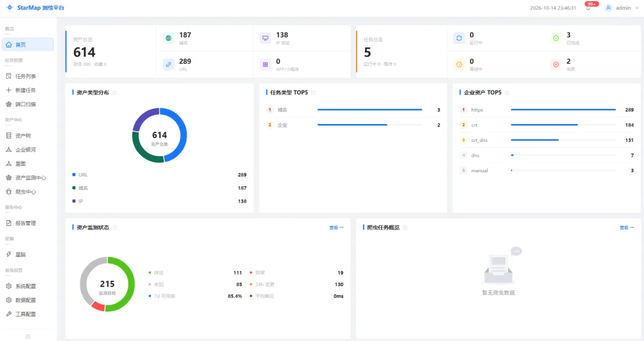Click the StarMap logo icon

[10, 8]
